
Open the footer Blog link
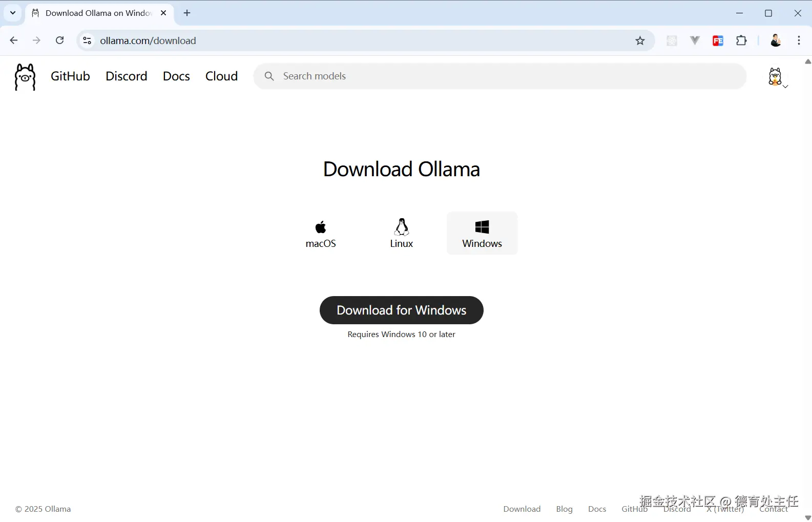coord(564,509)
